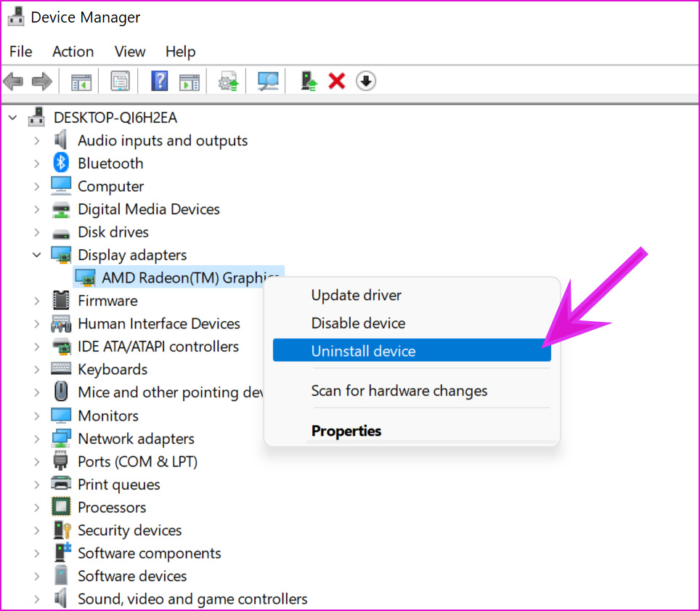
Task: Click the Keyboards category icon
Action: tap(61, 368)
